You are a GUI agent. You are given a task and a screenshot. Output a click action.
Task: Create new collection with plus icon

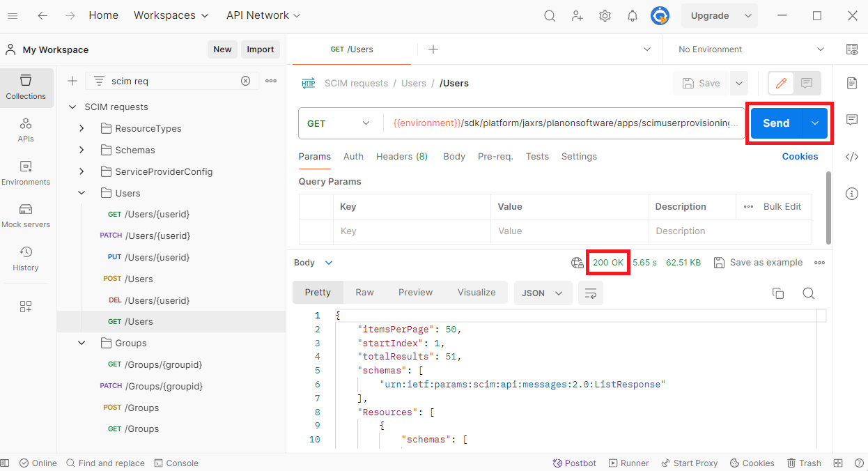72,81
